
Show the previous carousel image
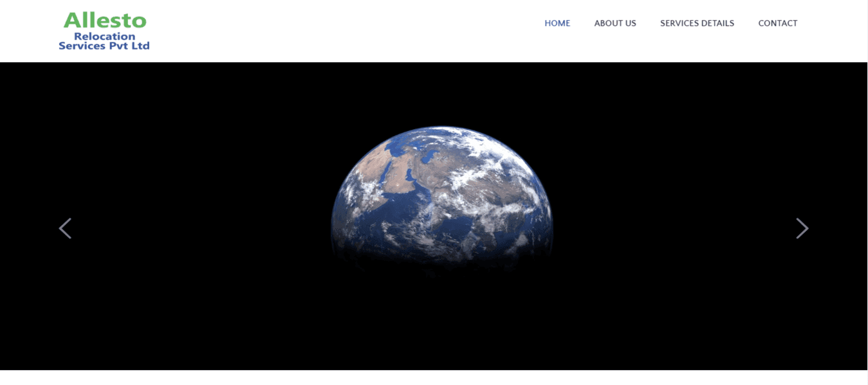(x=65, y=228)
